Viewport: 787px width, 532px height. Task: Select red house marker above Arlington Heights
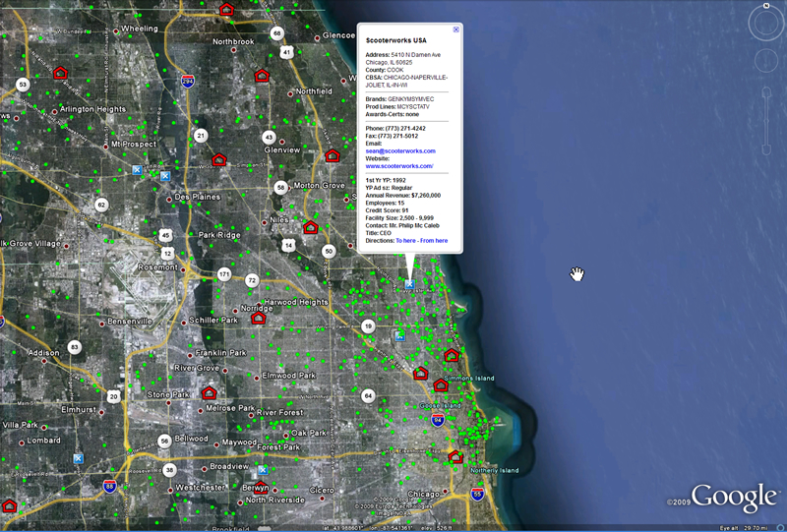pyautogui.click(x=60, y=73)
